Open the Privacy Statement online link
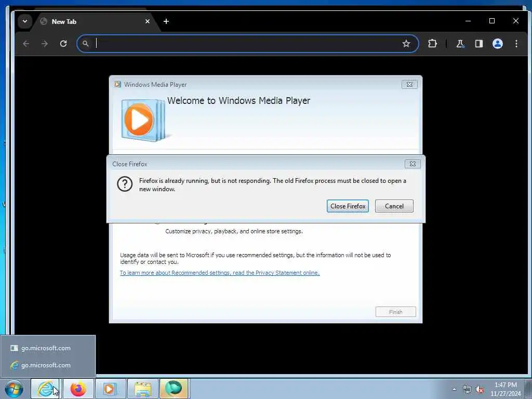 [220, 273]
